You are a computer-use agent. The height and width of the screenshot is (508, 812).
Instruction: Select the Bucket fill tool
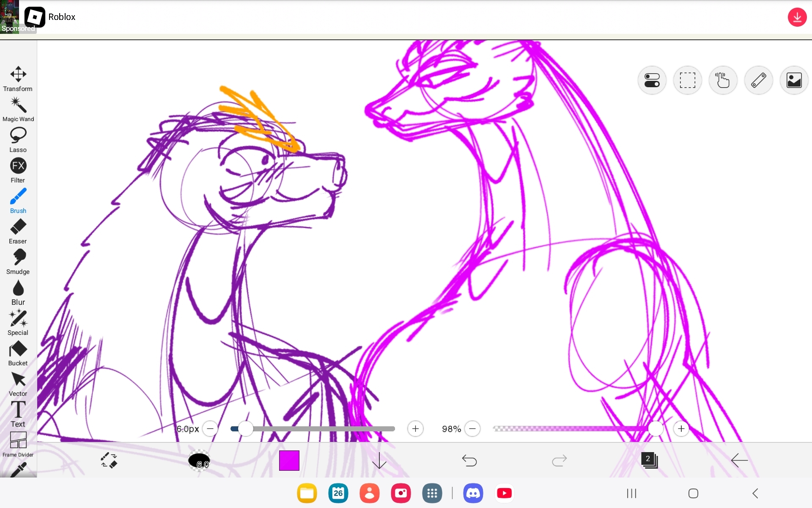pos(18,350)
